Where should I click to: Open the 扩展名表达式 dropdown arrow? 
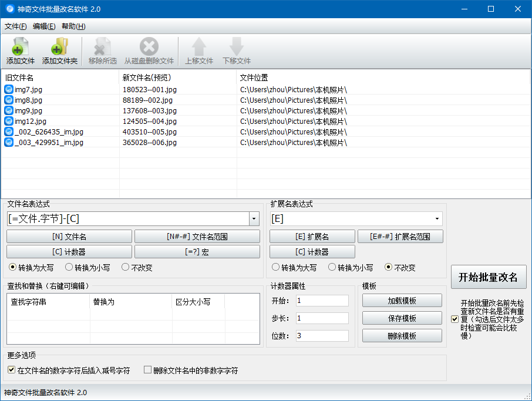click(437, 219)
